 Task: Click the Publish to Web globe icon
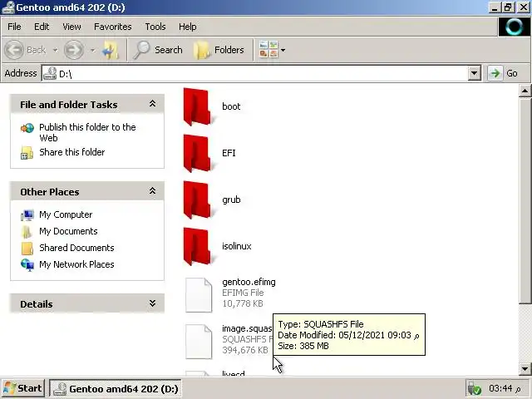(27, 128)
